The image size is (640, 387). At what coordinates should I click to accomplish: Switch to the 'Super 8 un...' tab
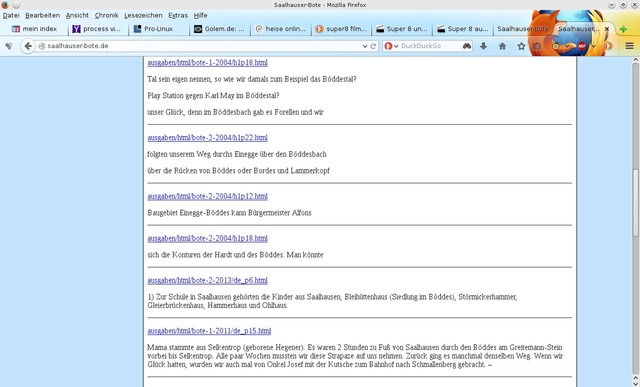tap(402, 29)
